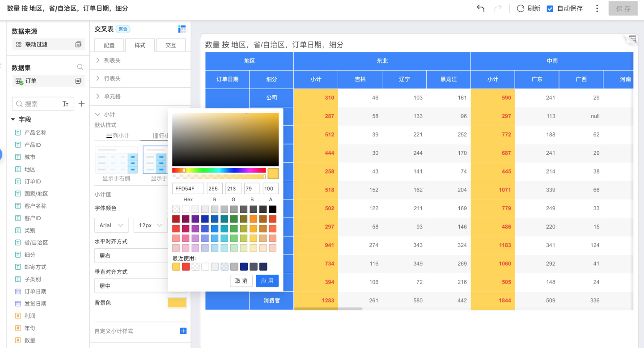The image size is (644, 348).
Task: Click the 取消 button in color picker
Action: click(x=241, y=281)
